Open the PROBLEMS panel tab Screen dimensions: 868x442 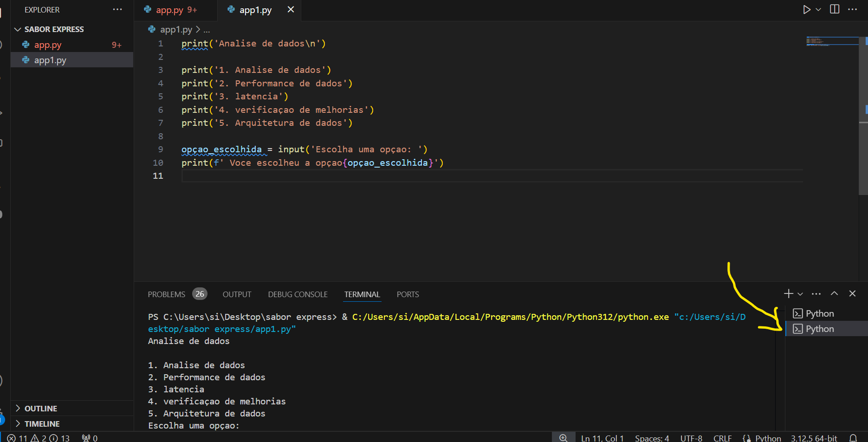(x=166, y=294)
